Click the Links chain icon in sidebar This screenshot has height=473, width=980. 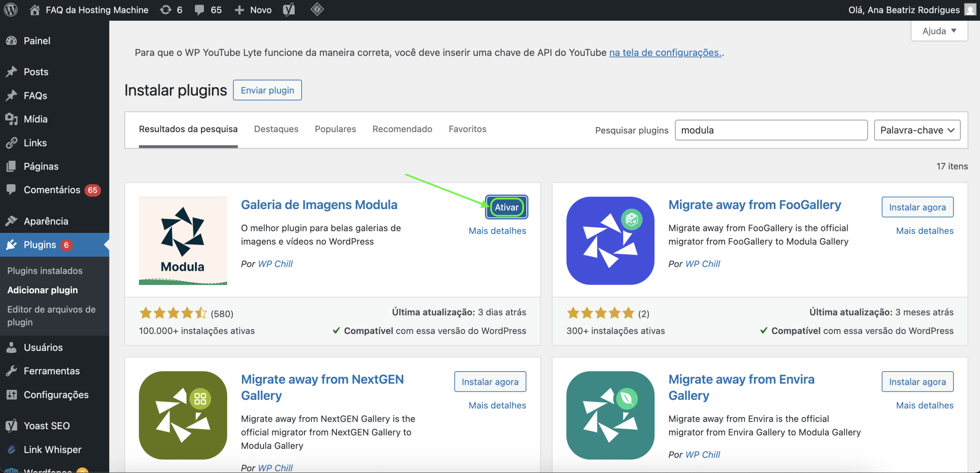[x=11, y=143]
